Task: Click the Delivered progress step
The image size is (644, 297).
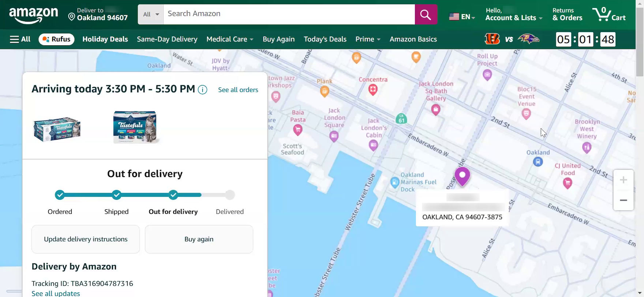Action: pos(230,195)
